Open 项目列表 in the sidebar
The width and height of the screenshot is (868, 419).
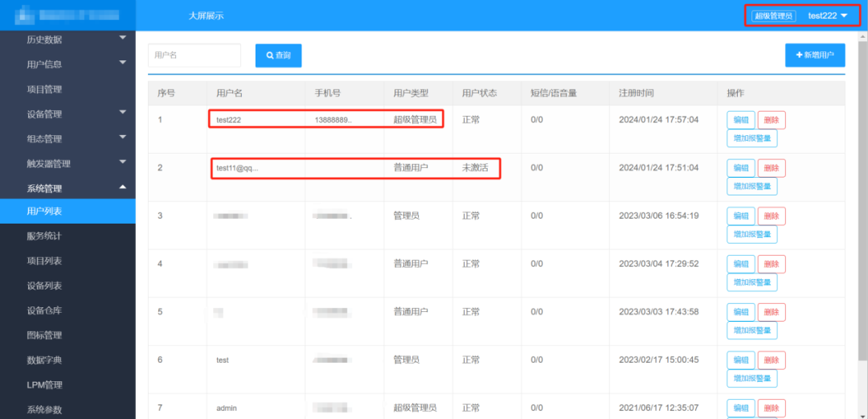point(68,261)
